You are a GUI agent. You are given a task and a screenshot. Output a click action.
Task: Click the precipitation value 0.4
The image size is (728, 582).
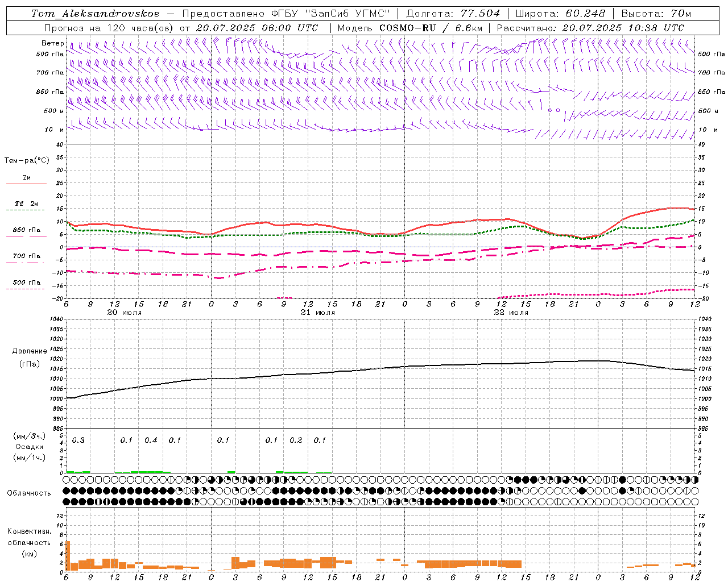[x=151, y=440]
